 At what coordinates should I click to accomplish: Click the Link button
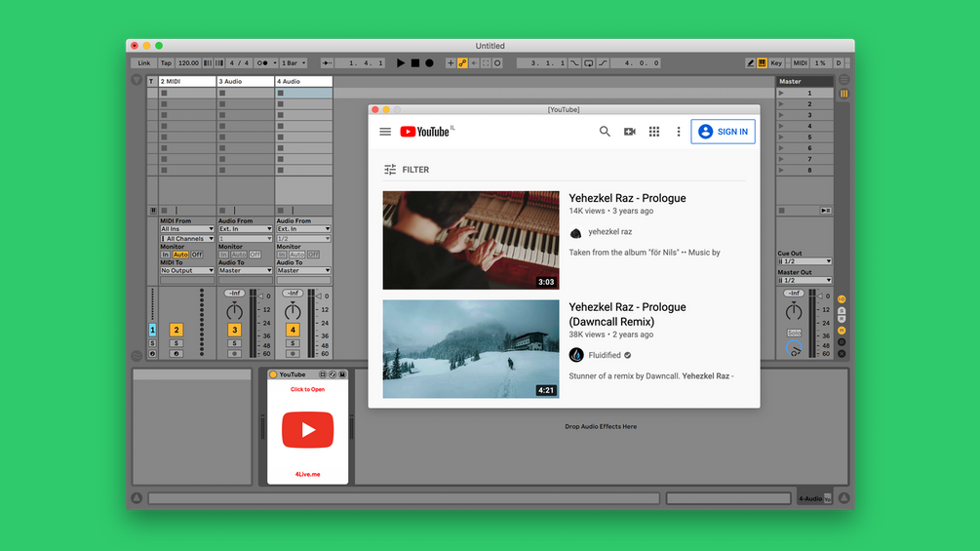[143, 63]
